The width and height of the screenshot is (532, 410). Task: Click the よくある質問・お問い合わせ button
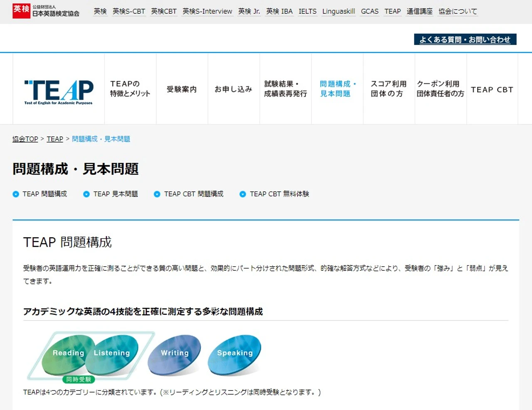[x=464, y=39]
